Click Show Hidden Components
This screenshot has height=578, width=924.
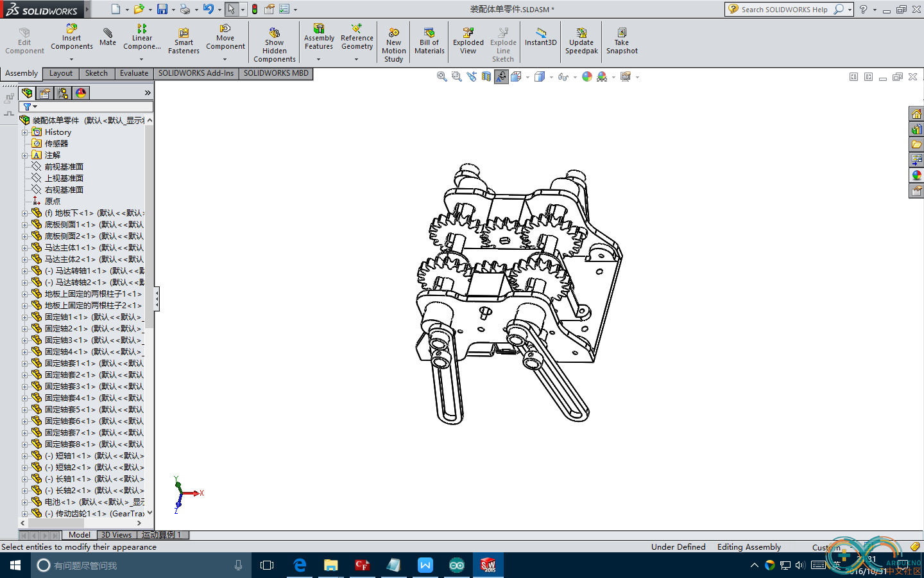275,45
